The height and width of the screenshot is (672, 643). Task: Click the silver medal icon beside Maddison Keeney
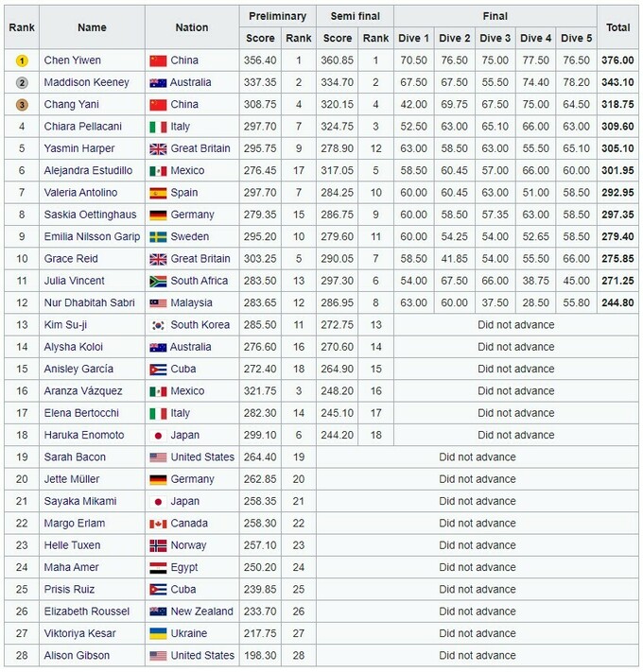tap(22, 82)
